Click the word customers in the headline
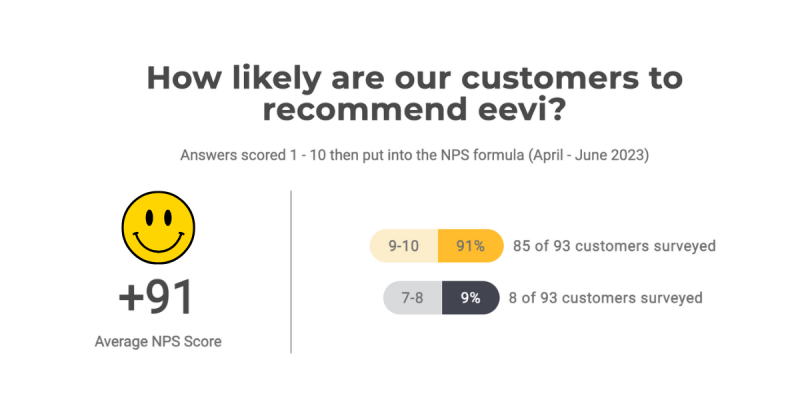Image resolution: width=800 pixels, height=420 pixels. click(550, 78)
